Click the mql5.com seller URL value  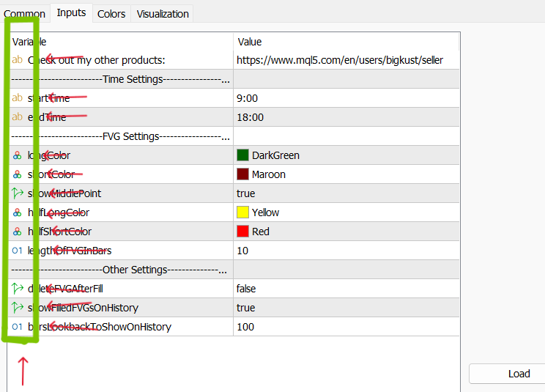click(x=340, y=60)
